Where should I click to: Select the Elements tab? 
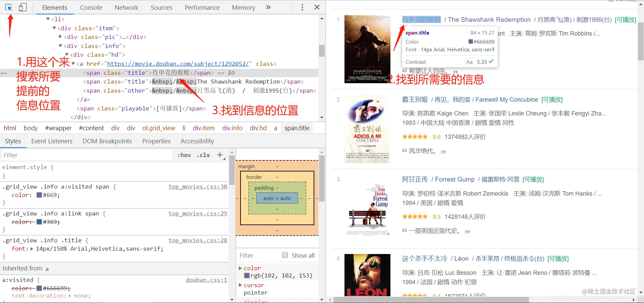pos(55,7)
